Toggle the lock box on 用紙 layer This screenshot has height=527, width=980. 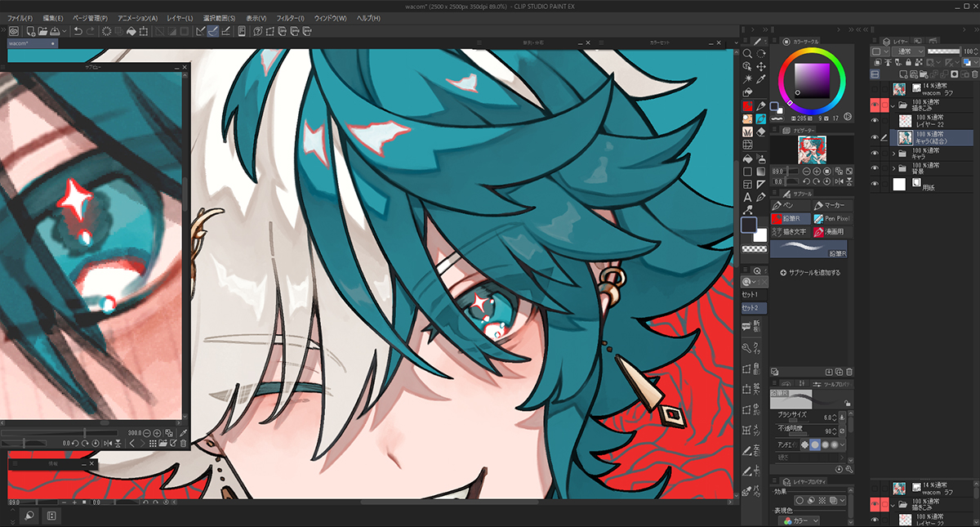[x=885, y=185]
